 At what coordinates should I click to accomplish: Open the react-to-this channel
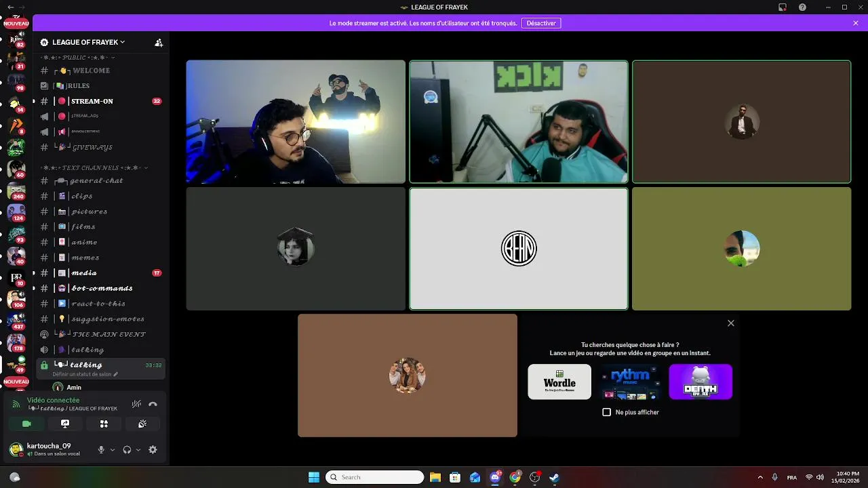(x=100, y=304)
